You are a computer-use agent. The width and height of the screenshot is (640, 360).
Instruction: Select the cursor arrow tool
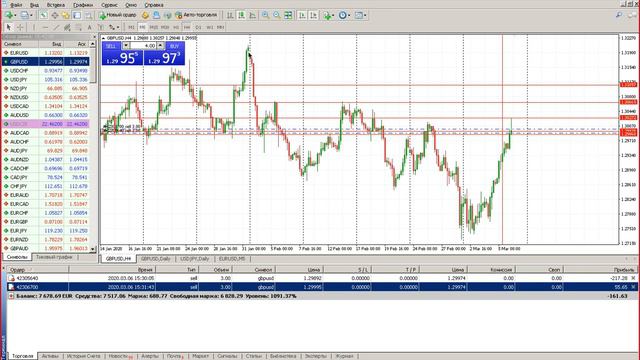[x=9, y=27]
